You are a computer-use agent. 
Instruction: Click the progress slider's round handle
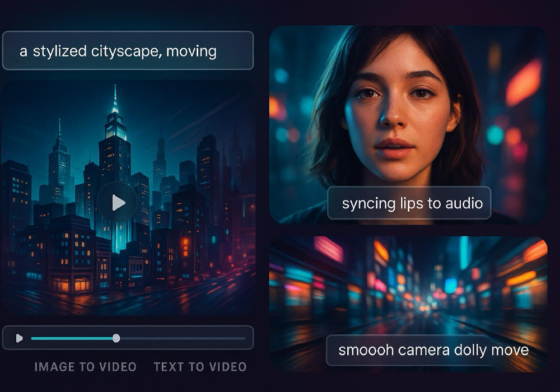click(x=116, y=338)
